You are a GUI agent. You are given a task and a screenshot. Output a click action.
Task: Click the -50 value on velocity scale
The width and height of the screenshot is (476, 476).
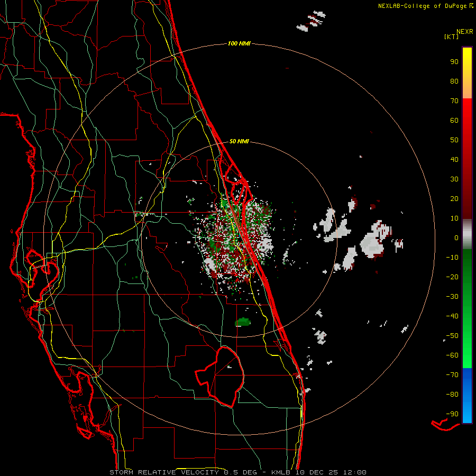(452, 336)
